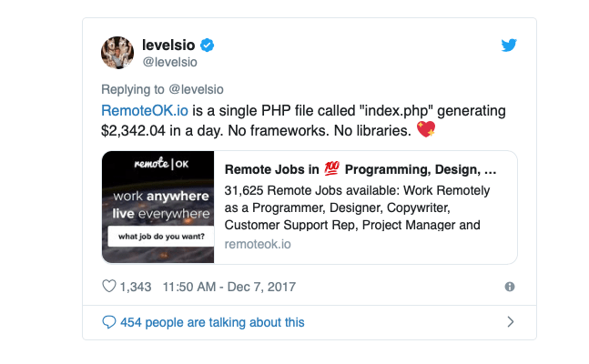Open levelsio profile avatar
Viewport: 589px width, 364px height.
(x=117, y=53)
